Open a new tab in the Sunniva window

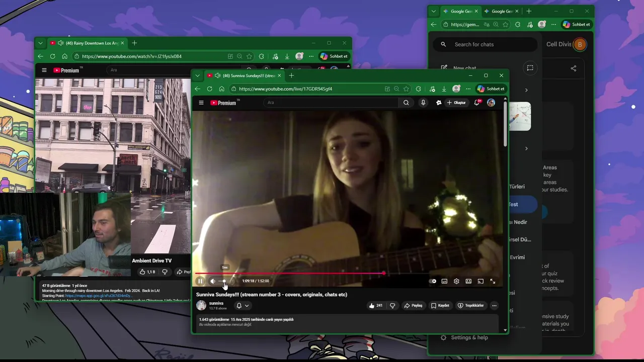tap(291, 75)
